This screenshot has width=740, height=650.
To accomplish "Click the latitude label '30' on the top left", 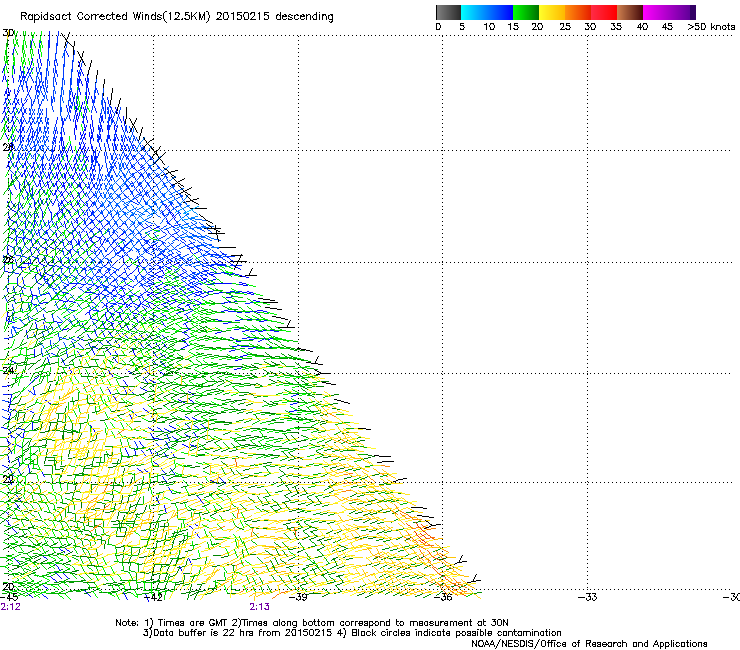I will pyautogui.click(x=8, y=33).
